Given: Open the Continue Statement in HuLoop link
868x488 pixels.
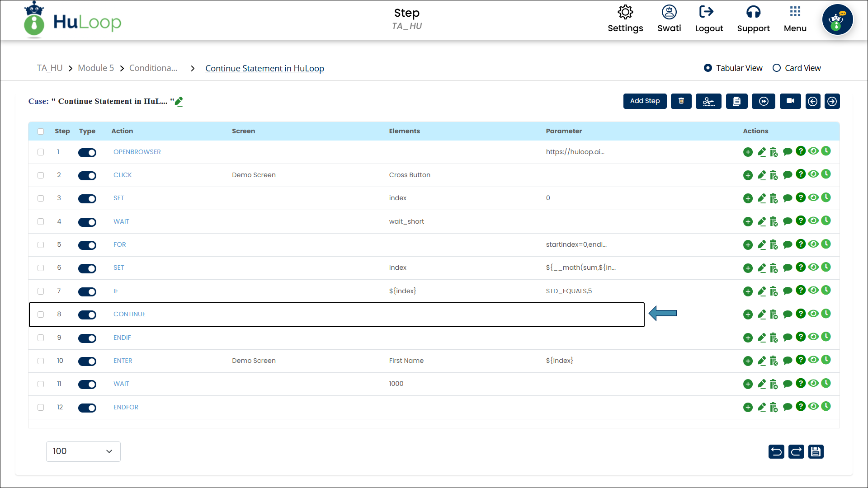Looking at the screenshot, I should coord(264,68).
